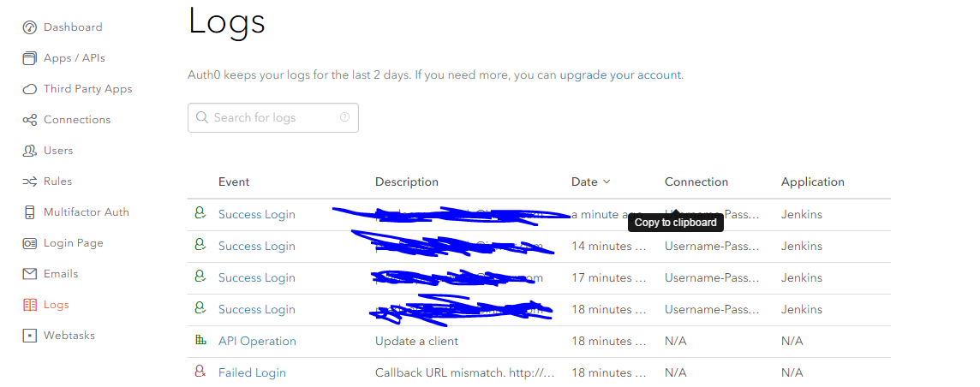Viewport: 980px width, 387px height.
Task: Open the Failed Login log entry
Action: (x=252, y=372)
